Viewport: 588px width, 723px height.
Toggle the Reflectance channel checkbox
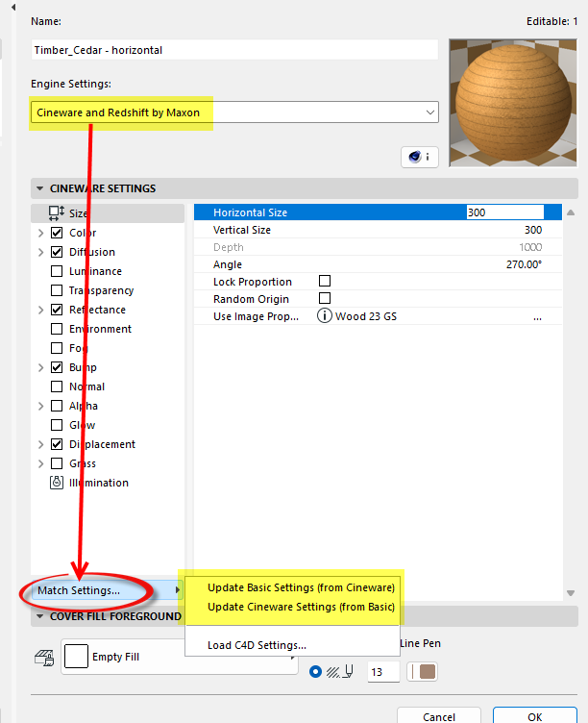[x=57, y=310]
